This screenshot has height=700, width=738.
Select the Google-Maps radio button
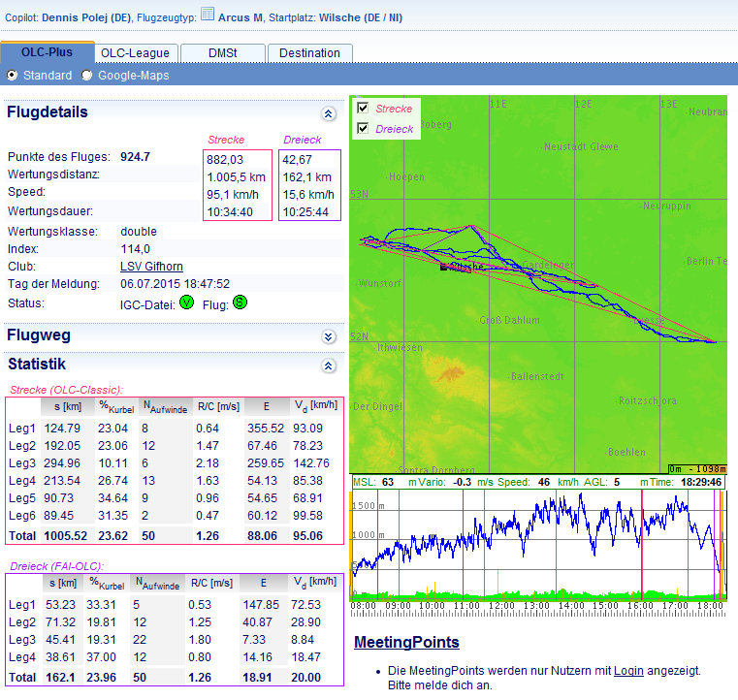pos(87,76)
